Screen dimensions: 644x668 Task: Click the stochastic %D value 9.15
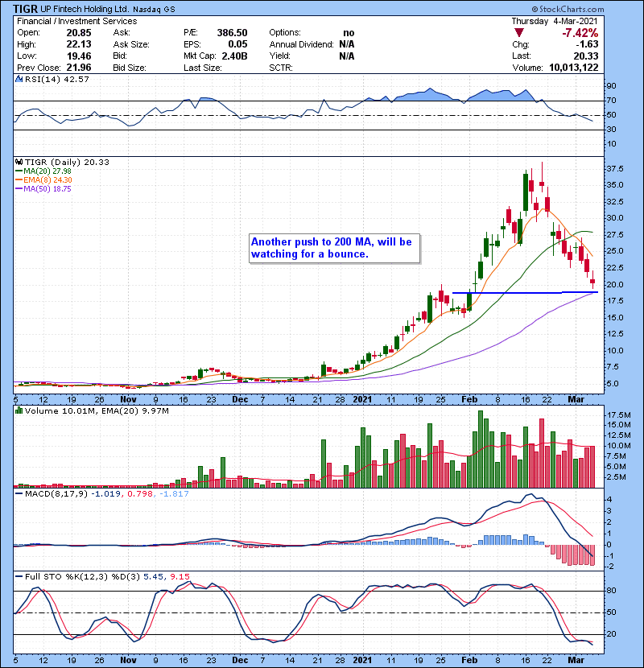(180, 577)
